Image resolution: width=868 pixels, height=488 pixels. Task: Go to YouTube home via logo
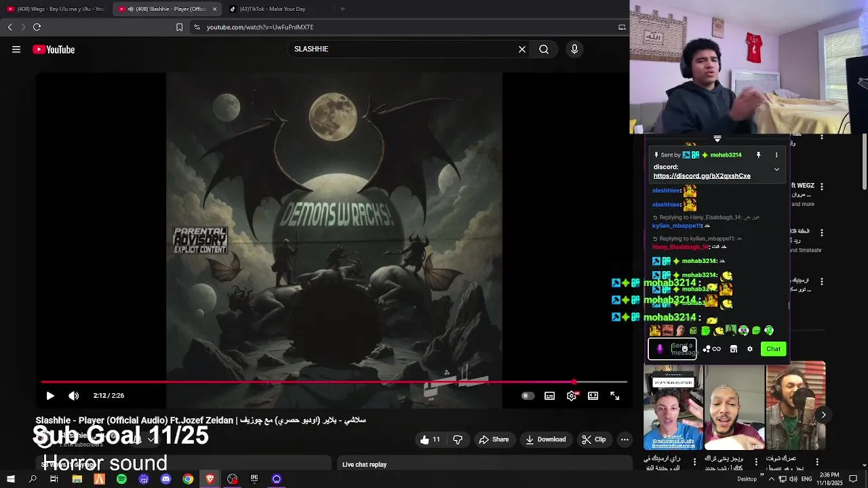pos(54,49)
